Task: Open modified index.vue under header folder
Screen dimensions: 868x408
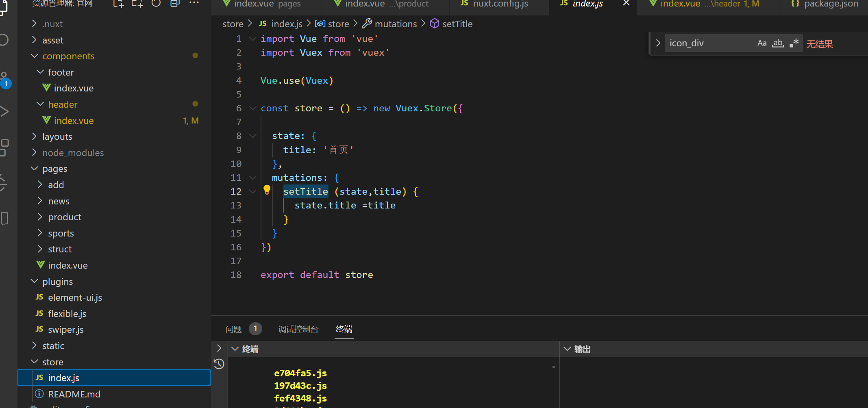Action: 74,121
